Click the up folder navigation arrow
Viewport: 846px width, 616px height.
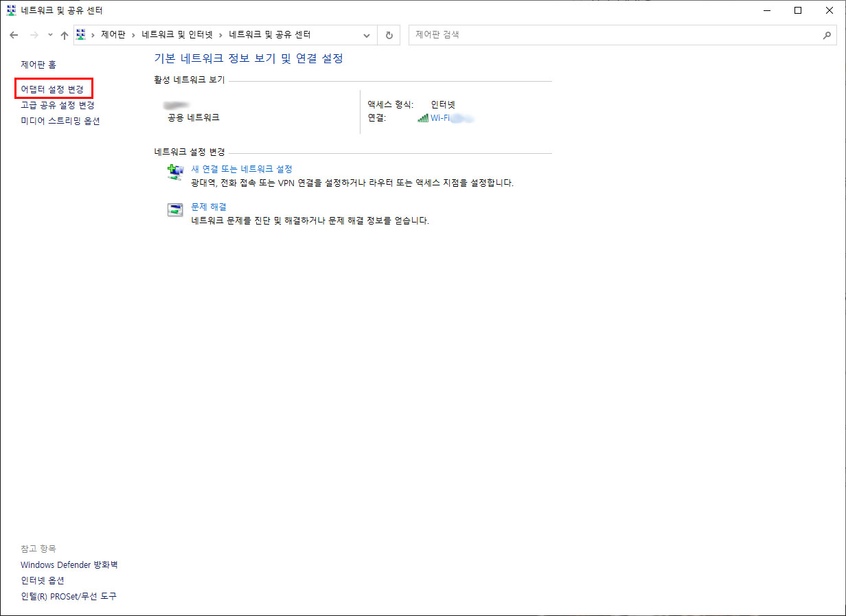[x=64, y=35]
